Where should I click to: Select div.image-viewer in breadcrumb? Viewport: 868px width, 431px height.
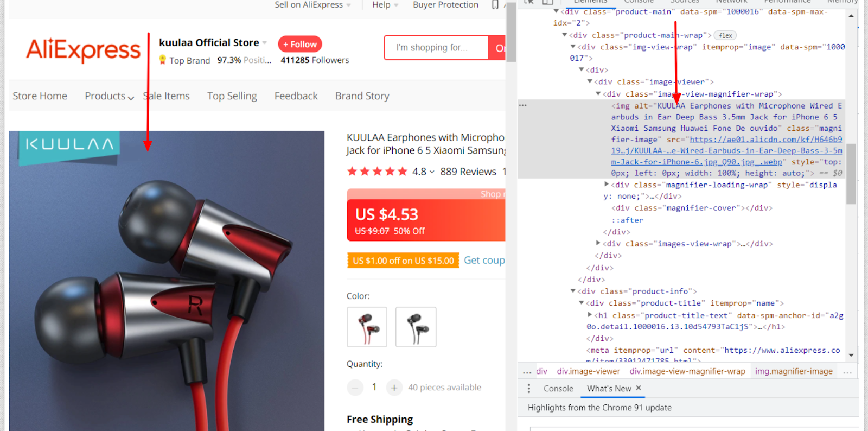pyautogui.click(x=588, y=371)
